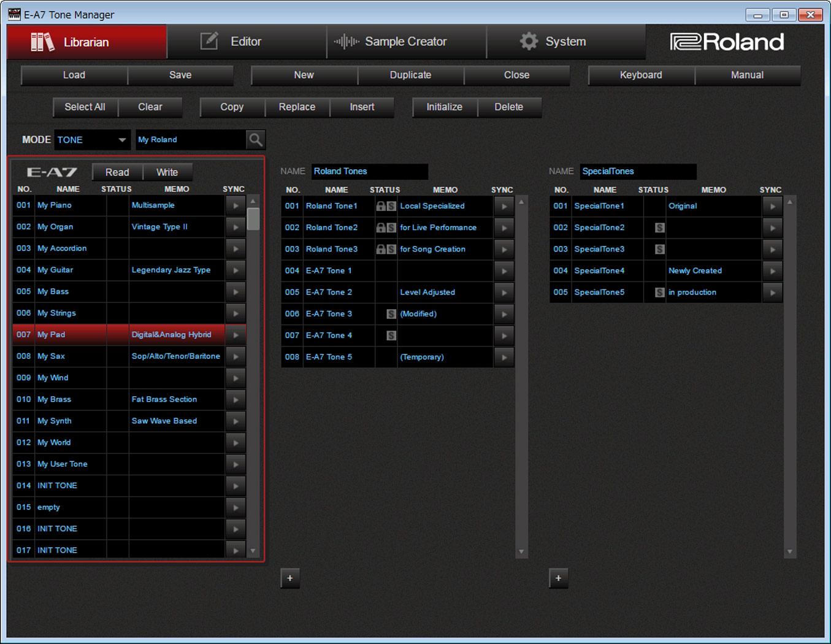Viewport: 831px width, 644px height.
Task: Click the Insert button
Action: (x=362, y=107)
